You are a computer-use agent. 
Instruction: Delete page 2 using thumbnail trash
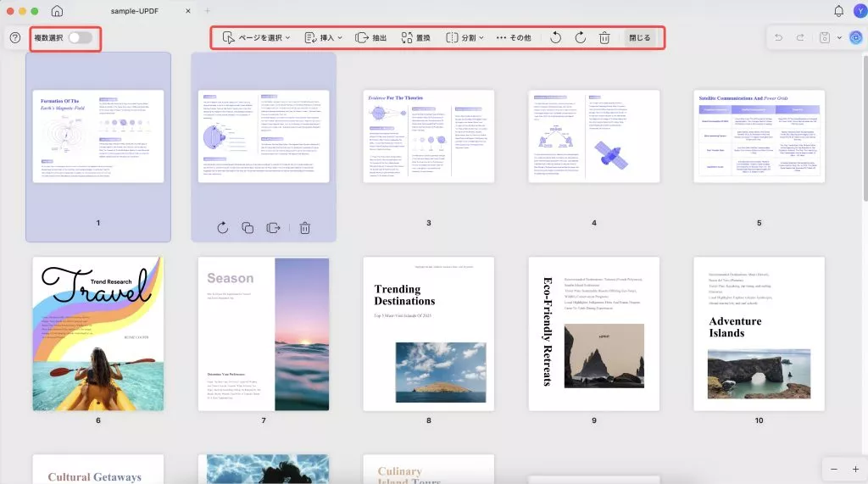pyautogui.click(x=305, y=228)
